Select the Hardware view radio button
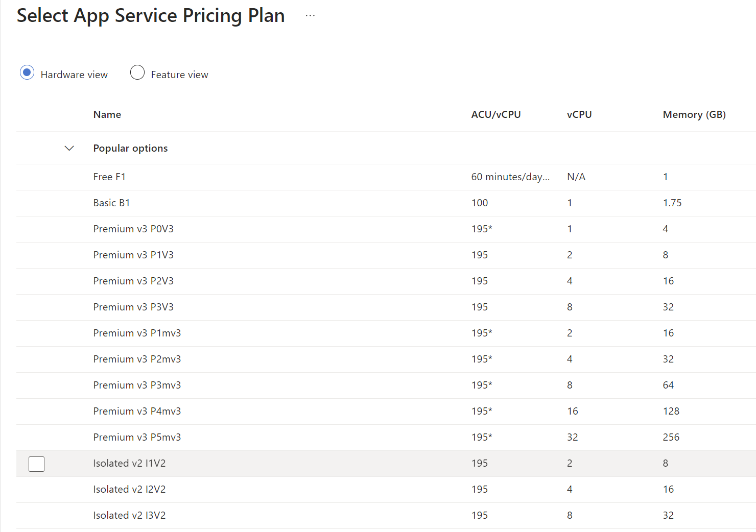The height and width of the screenshot is (532, 756). coord(27,72)
